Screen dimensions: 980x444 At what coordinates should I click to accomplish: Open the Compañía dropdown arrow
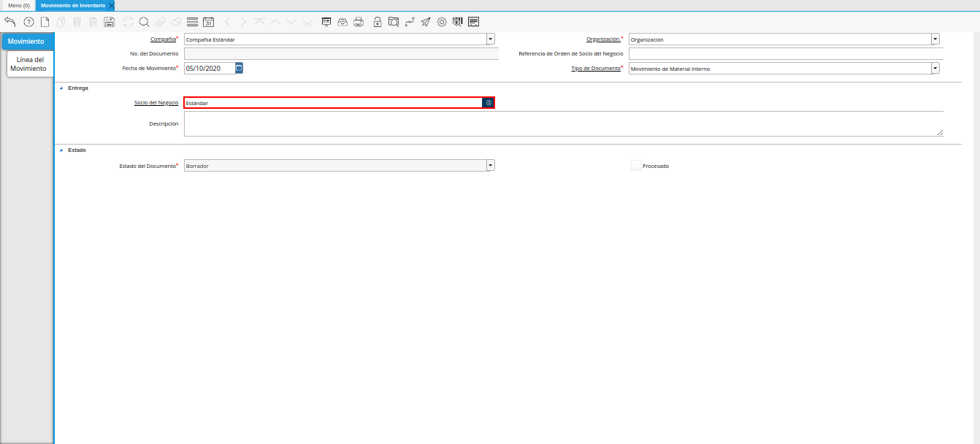coord(491,39)
